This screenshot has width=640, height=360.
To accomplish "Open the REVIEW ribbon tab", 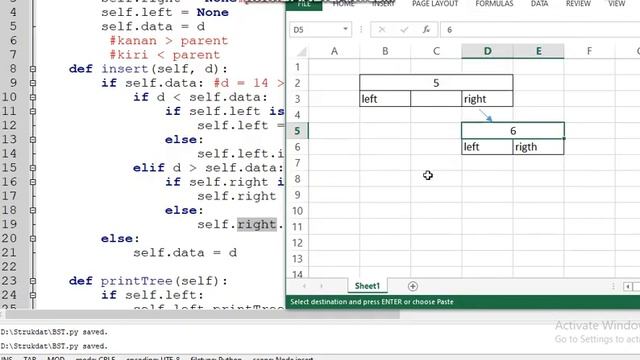I will pos(578,4).
